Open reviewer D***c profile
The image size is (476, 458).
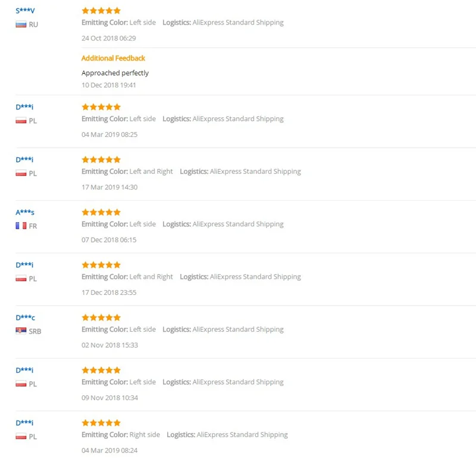pos(25,317)
